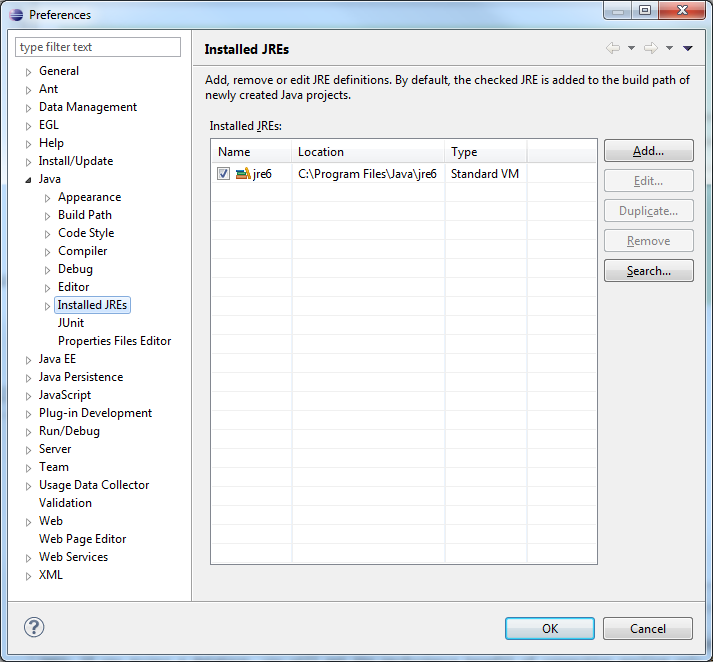Expand the Usage Data Collector node
The height and width of the screenshot is (662, 713).
point(28,486)
